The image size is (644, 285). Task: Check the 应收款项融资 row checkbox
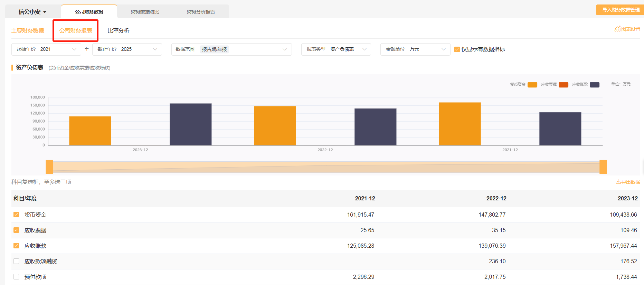[x=16, y=261]
